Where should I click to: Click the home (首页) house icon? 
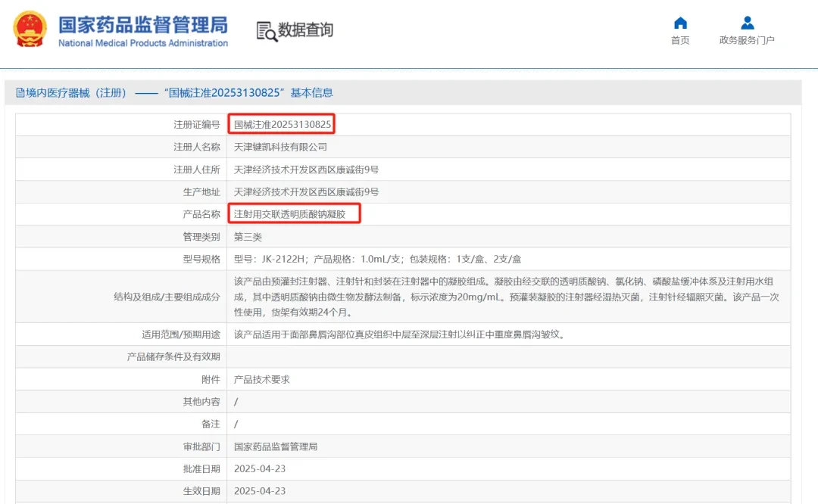pos(680,23)
